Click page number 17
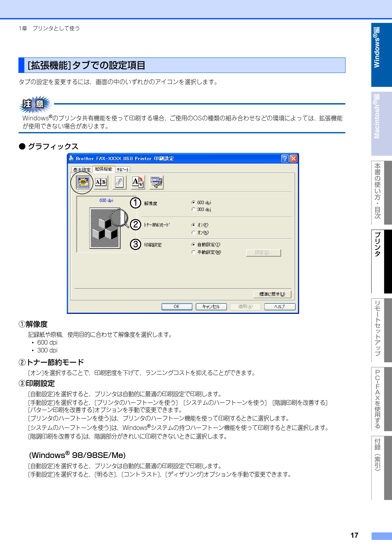 tap(354, 535)
